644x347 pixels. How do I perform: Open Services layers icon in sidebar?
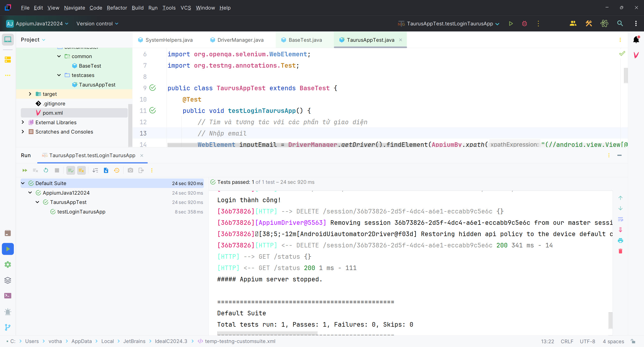pos(8,280)
